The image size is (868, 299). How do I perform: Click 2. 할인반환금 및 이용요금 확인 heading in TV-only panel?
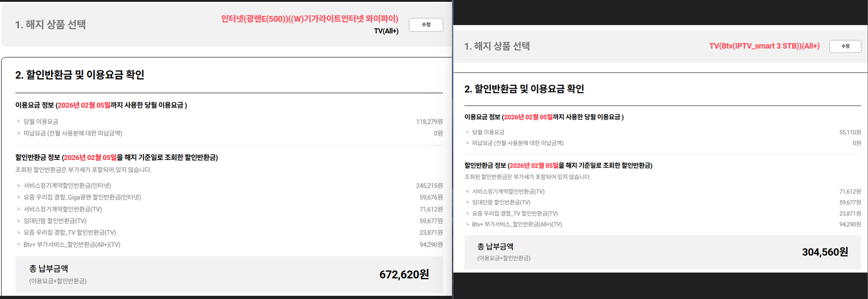coord(524,89)
